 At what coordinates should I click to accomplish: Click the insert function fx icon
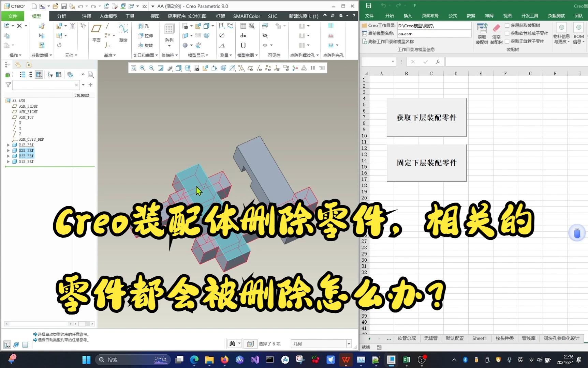(438, 62)
